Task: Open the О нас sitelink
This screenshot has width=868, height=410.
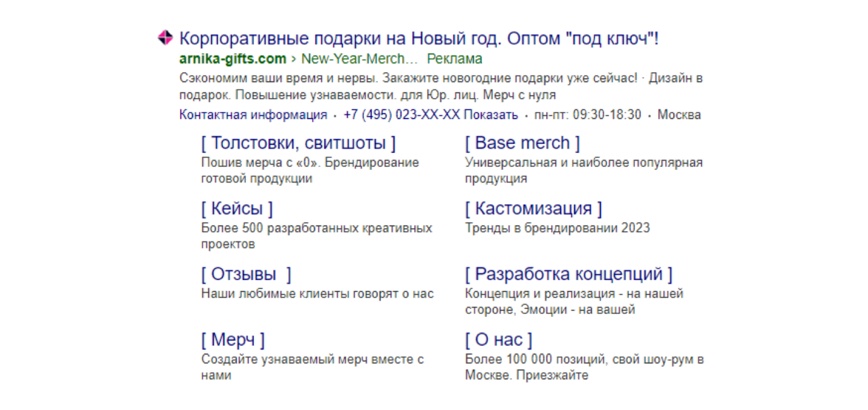Action: click(x=499, y=341)
